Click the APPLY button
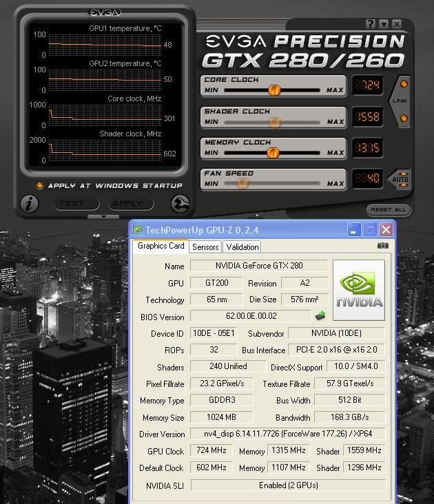The width and height of the screenshot is (434, 504). click(131, 204)
